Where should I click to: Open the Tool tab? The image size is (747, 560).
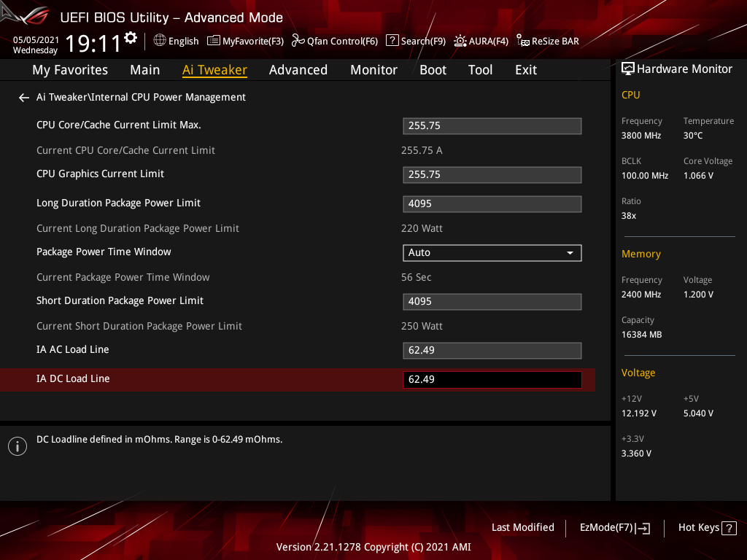pos(480,70)
